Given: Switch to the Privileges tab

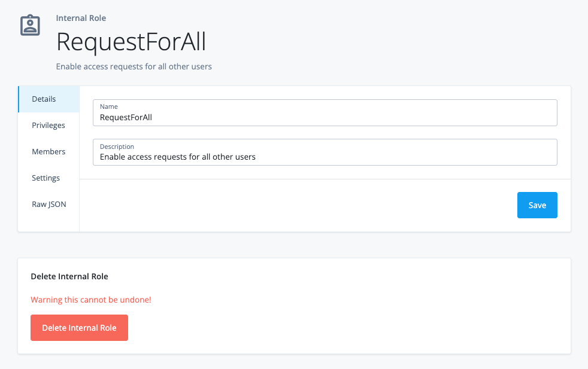Looking at the screenshot, I should (x=49, y=125).
